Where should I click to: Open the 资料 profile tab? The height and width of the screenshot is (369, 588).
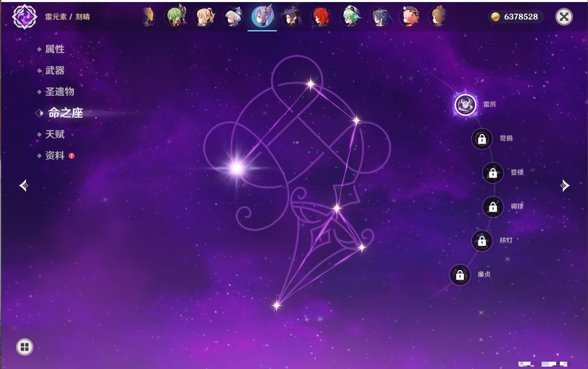click(55, 155)
